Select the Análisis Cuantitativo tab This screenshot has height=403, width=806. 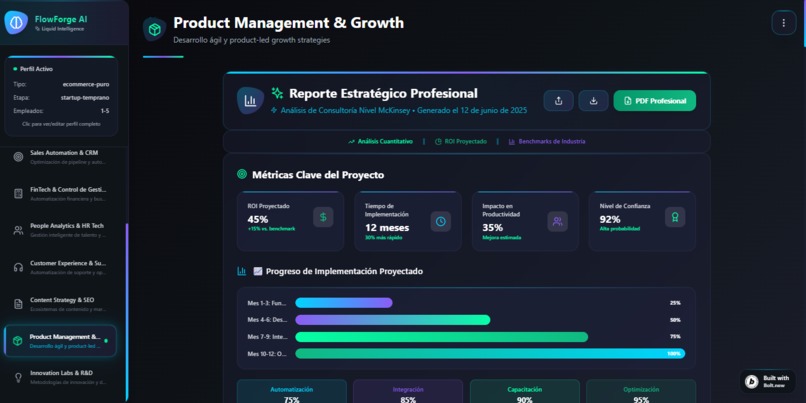380,141
